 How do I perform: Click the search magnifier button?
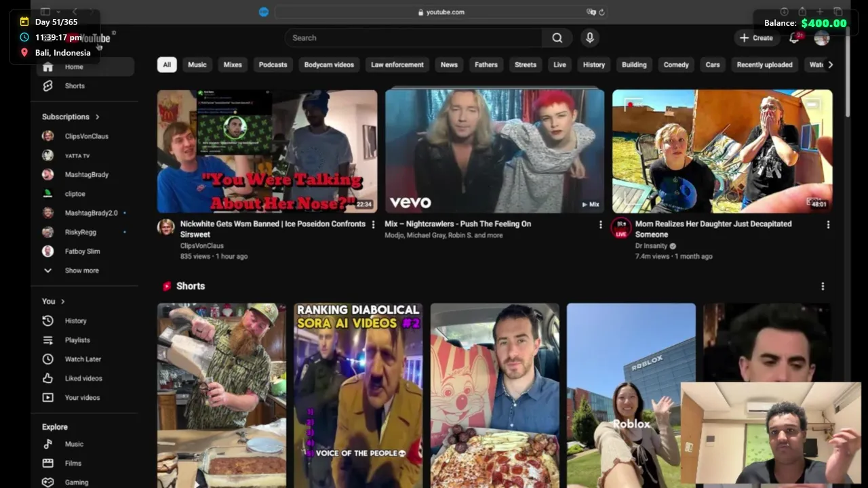[557, 38]
